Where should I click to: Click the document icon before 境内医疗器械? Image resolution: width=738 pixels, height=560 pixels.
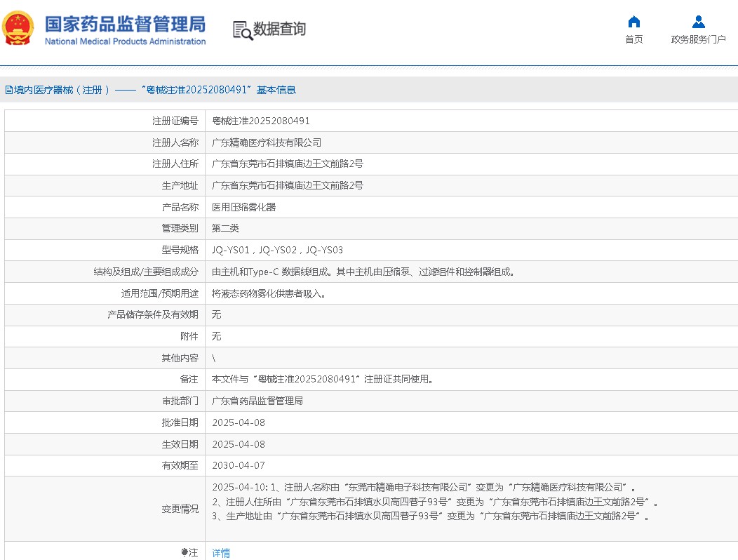tap(8, 90)
